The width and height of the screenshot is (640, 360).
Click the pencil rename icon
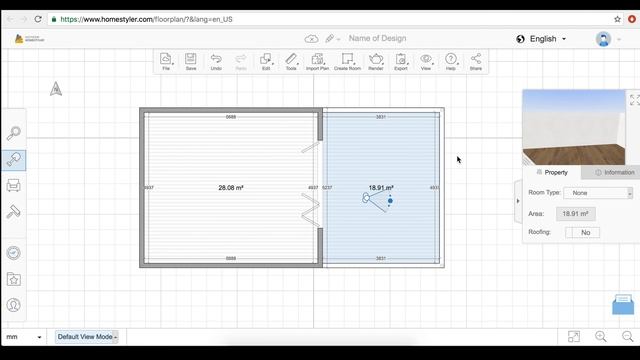point(330,38)
